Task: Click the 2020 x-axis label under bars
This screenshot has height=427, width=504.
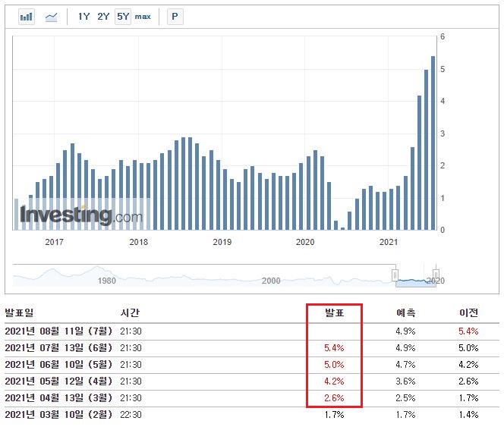Action: pos(305,242)
